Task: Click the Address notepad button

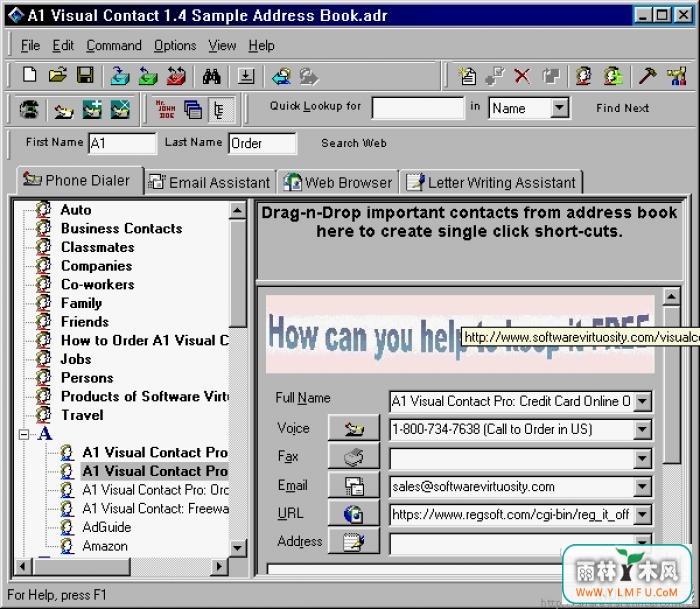Action: pos(354,542)
